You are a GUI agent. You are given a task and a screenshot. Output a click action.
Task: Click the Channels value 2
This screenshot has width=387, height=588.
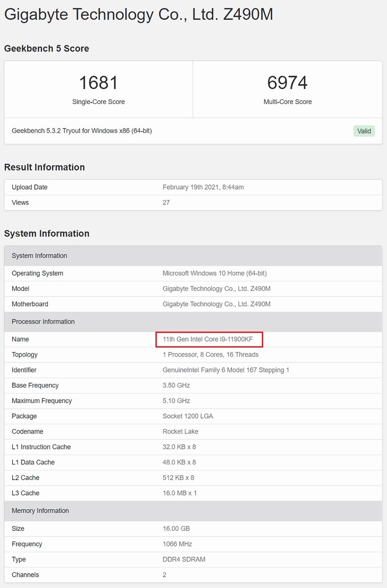pos(165,575)
